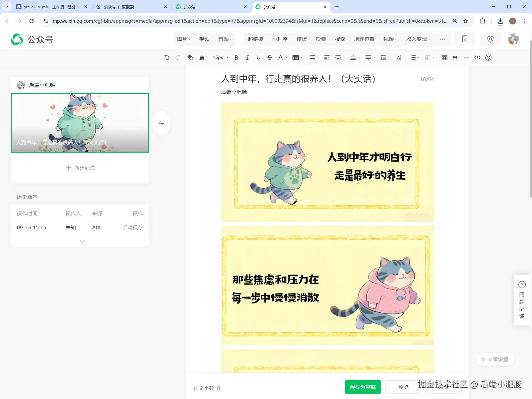Open the side indent options dropdown
The width and height of the screenshot is (532, 399).
tap(340, 58)
